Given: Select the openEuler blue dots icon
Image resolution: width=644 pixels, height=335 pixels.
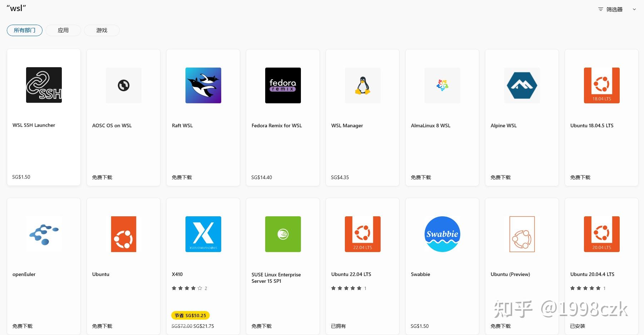Looking at the screenshot, I should [x=44, y=234].
